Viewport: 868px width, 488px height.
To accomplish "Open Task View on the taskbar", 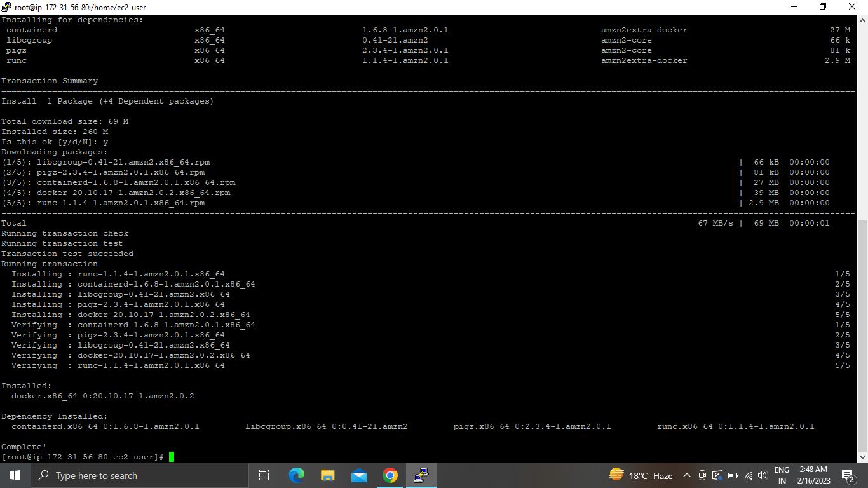I will [264, 475].
